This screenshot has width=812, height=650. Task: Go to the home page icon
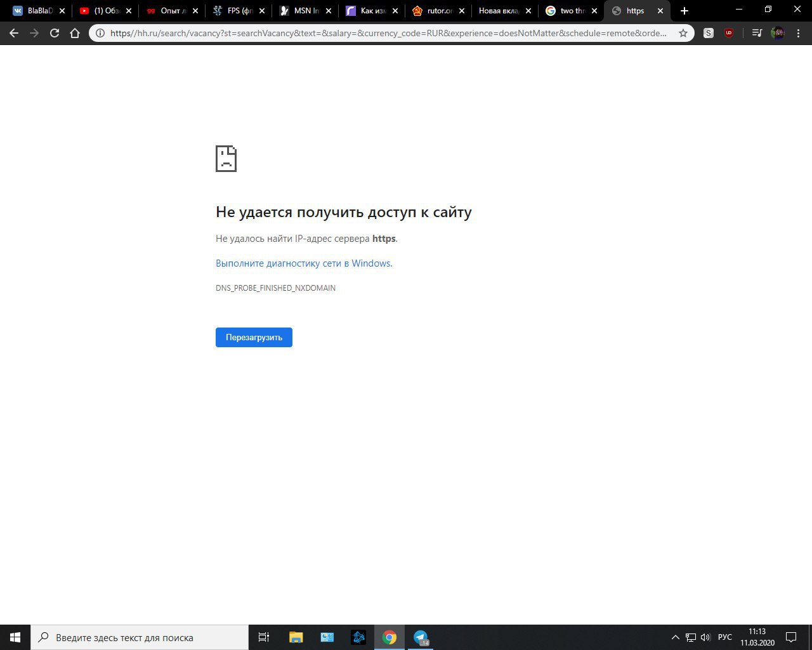coord(75,33)
